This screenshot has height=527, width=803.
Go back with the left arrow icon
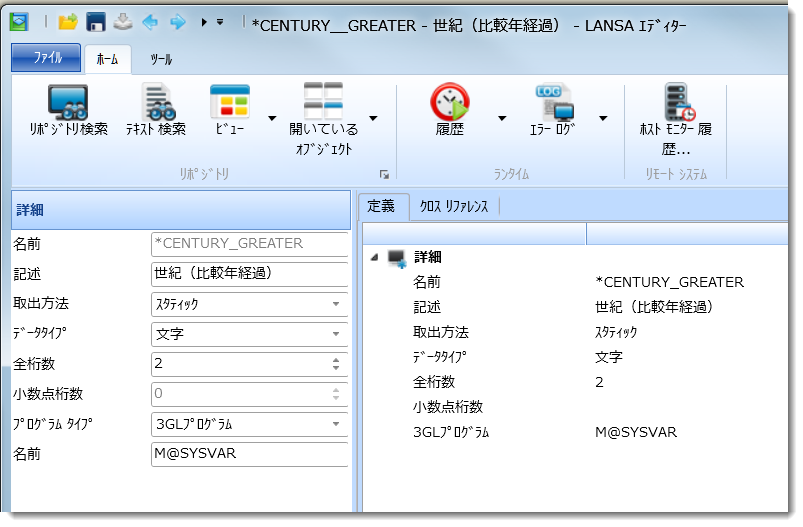150,22
